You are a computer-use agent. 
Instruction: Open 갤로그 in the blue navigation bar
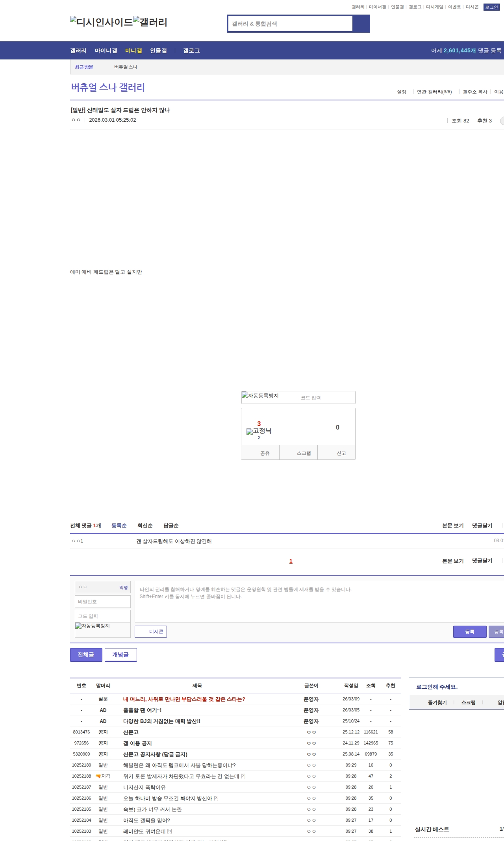(x=191, y=50)
